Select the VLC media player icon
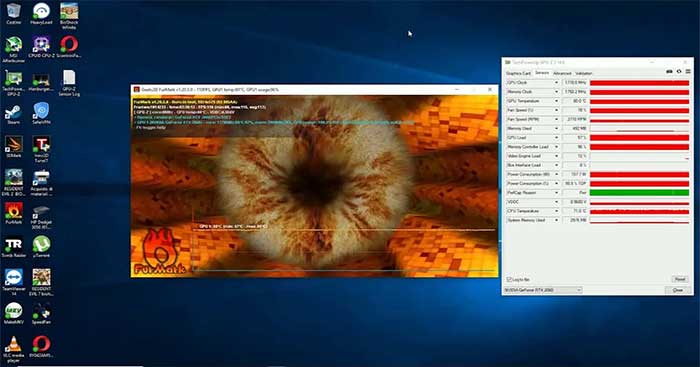The image size is (700, 367). [x=13, y=349]
